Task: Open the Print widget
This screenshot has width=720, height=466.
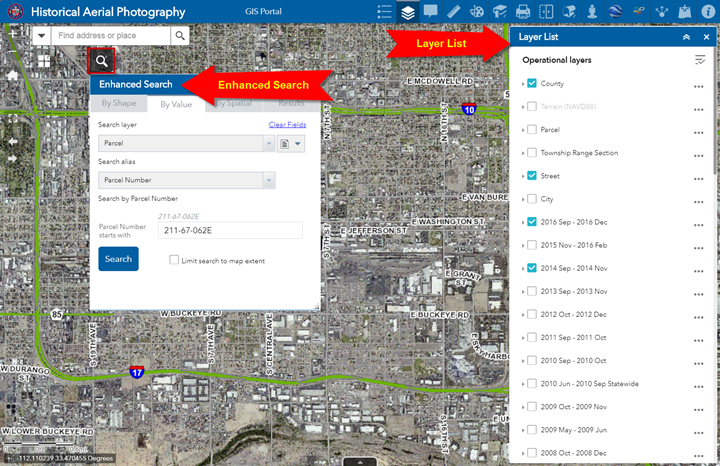Action: pyautogui.click(x=523, y=12)
